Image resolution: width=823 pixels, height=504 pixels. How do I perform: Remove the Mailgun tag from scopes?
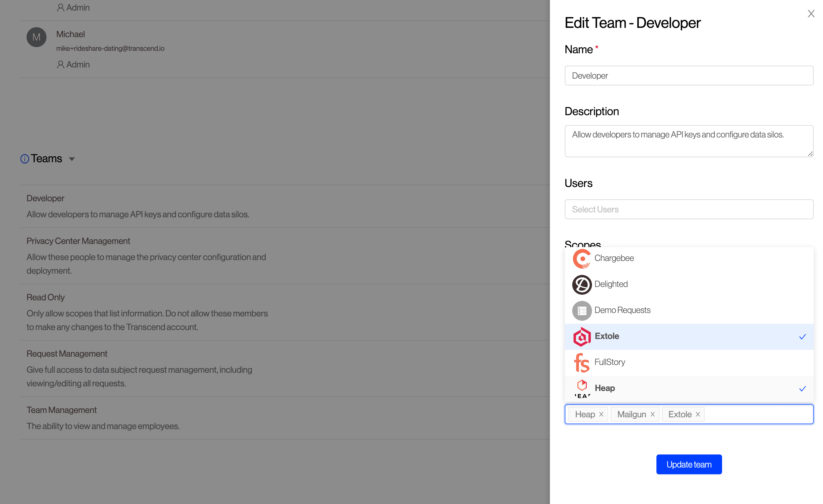tap(652, 414)
